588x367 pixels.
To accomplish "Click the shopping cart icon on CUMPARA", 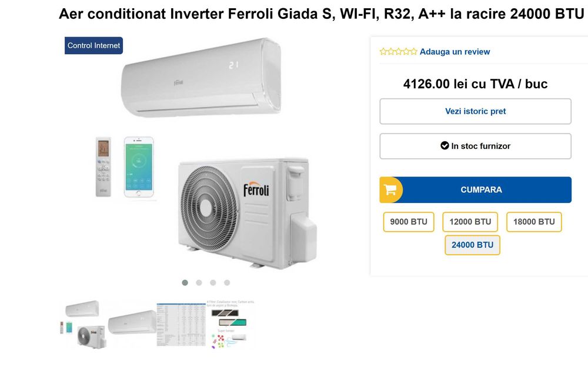I will tap(390, 190).
